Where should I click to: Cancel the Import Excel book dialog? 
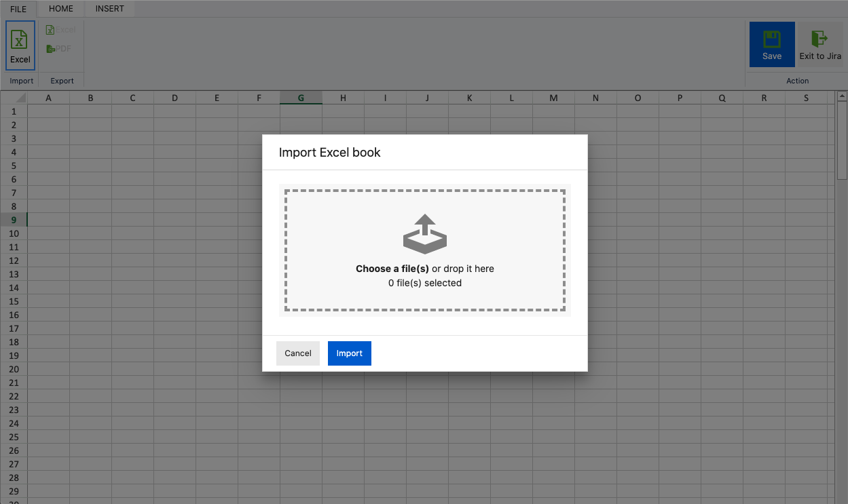pos(297,353)
